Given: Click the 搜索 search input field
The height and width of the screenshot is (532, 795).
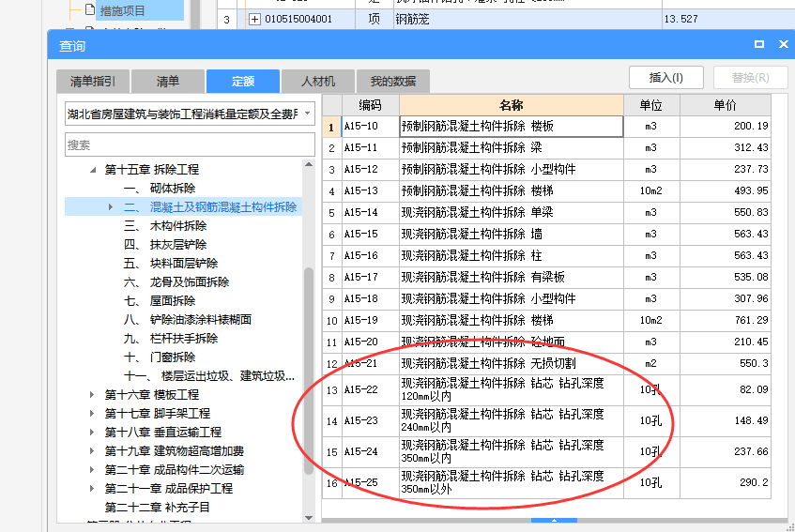Looking at the screenshot, I should 191,144.
